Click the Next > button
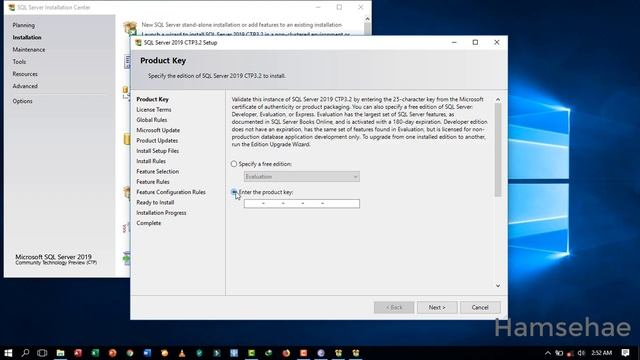This screenshot has width=640, height=360. [x=437, y=307]
